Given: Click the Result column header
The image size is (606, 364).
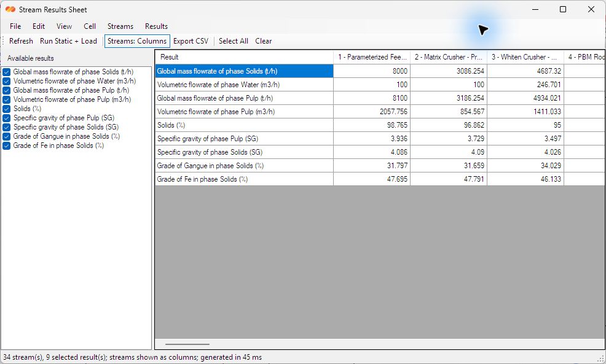Looking at the screenshot, I should [244, 57].
